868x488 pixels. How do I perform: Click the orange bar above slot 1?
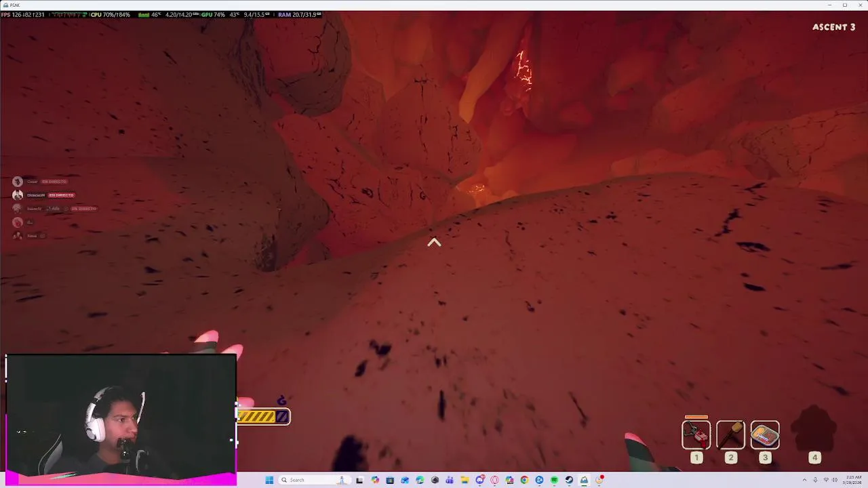[x=696, y=418]
